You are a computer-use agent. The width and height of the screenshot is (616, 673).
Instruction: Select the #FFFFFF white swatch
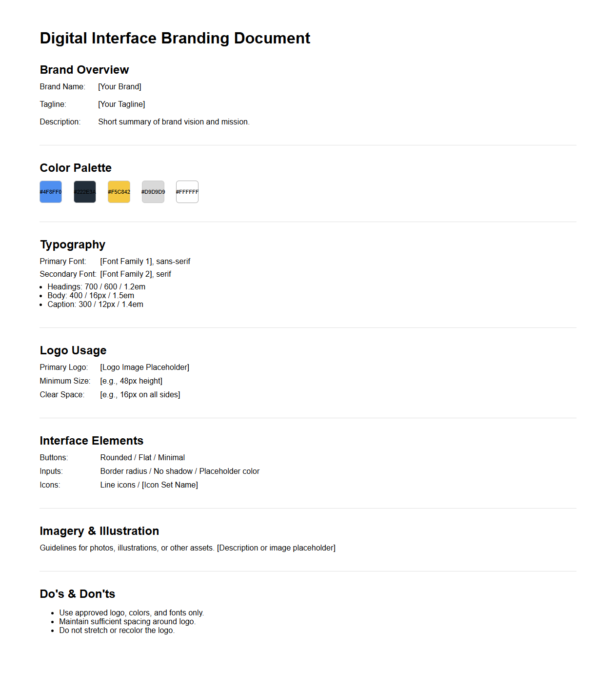[x=187, y=191]
